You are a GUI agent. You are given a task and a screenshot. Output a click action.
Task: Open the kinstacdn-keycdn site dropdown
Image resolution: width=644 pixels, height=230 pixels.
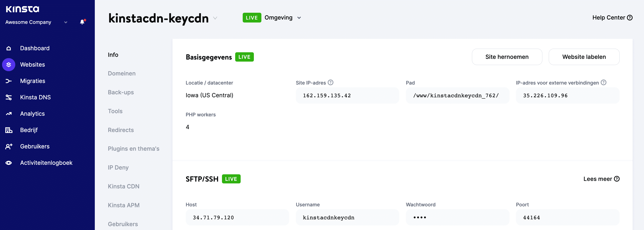tap(215, 18)
